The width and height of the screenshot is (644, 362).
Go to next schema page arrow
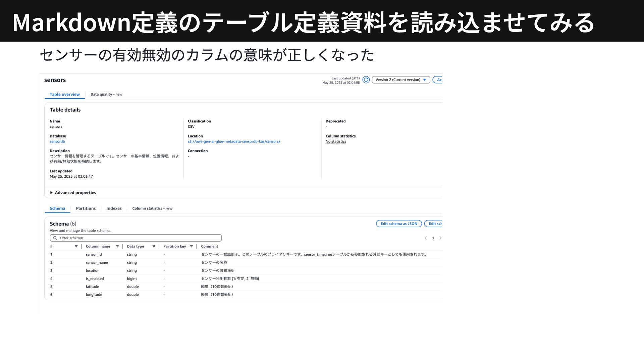point(440,238)
